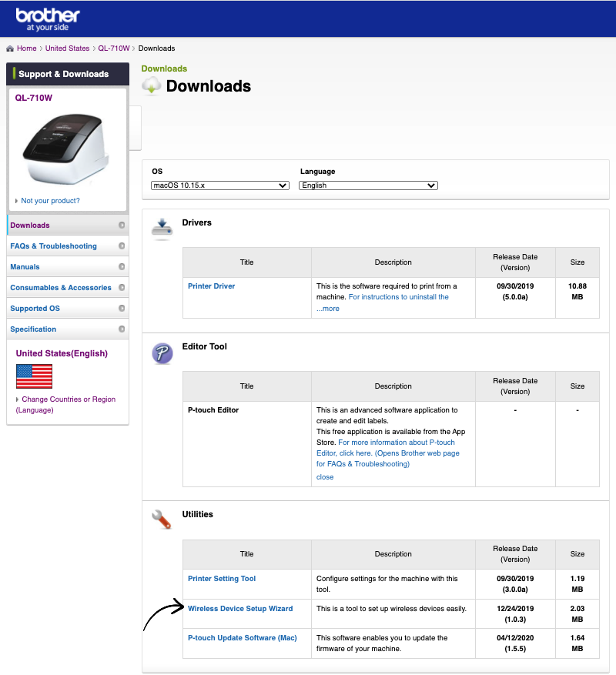Click the Drivers section download icon

tap(162, 228)
